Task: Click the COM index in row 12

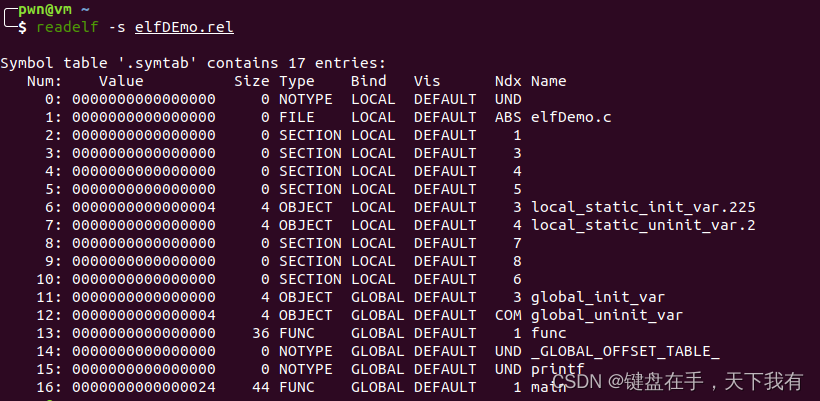Action: pyautogui.click(x=508, y=315)
